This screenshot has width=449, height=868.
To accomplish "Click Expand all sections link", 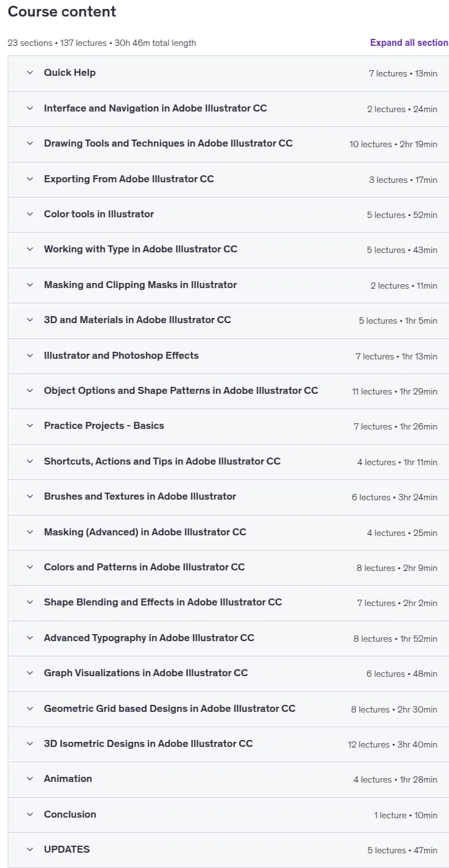I will pos(409,43).
